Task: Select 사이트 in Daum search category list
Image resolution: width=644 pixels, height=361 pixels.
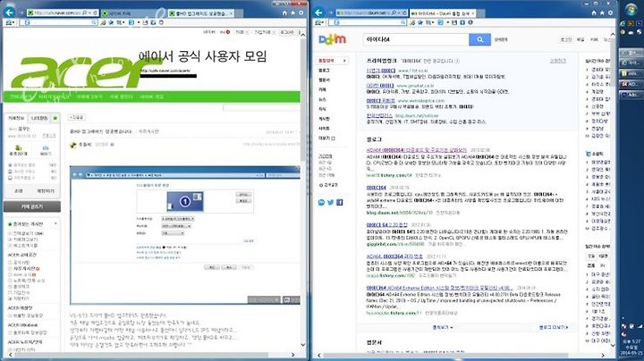Action: [x=324, y=129]
